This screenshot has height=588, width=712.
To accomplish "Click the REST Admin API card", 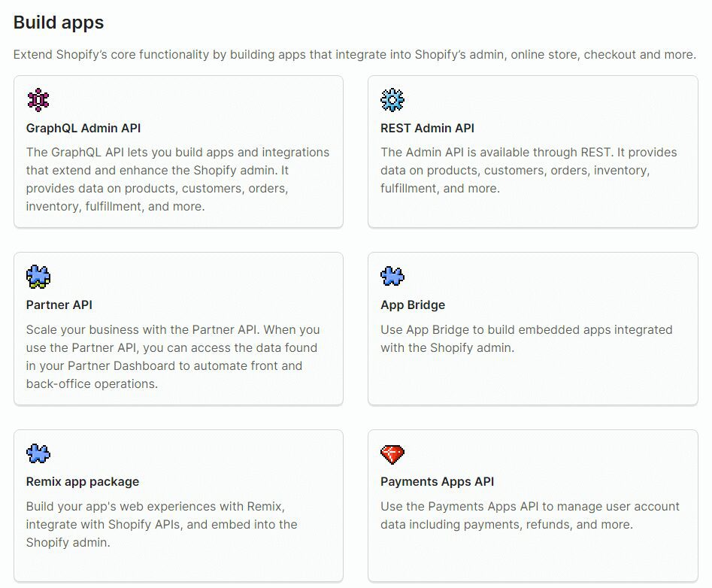I will click(532, 150).
